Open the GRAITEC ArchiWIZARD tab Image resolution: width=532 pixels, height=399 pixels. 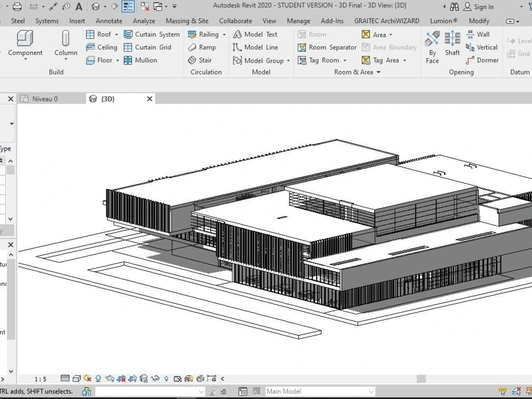386,21
